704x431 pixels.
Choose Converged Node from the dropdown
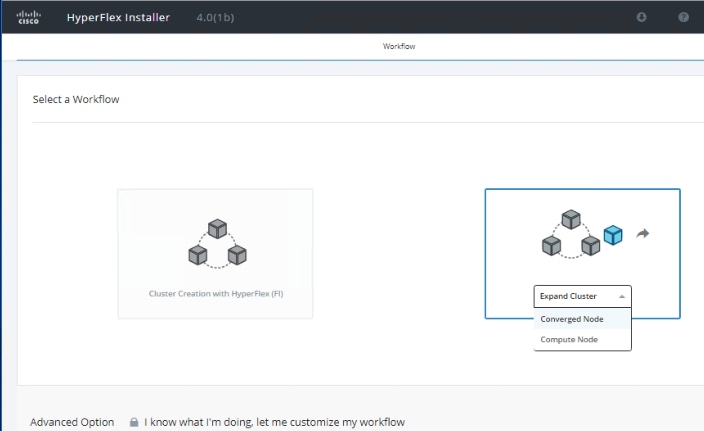pyautogui.click(x=582, y=319)
